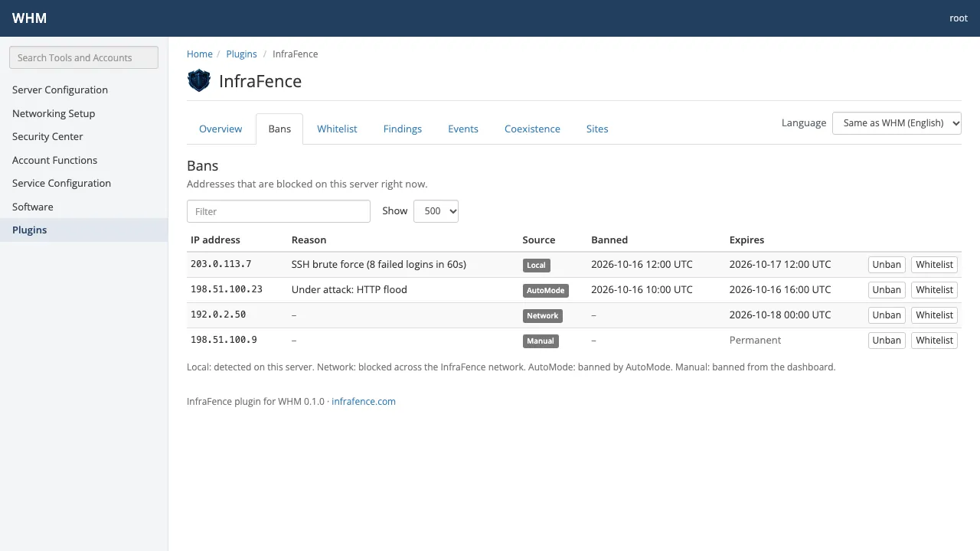The image size is (980, 551).
Task: Switch to the Overview tab
Action: 220,129
